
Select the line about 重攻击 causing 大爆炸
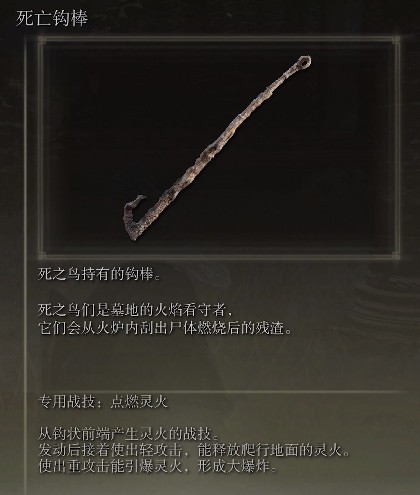pyautogui.click(x=158, y=466)
